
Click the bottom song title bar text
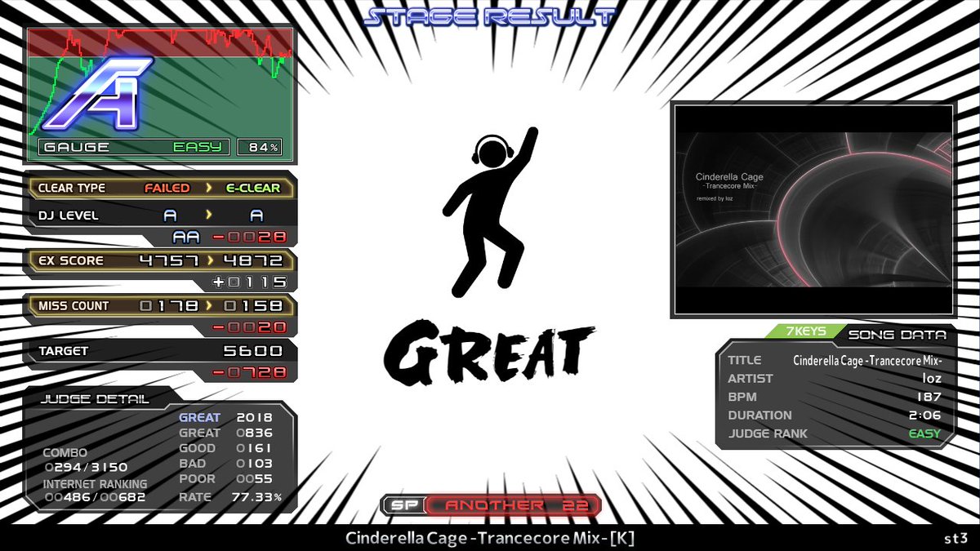490,539
